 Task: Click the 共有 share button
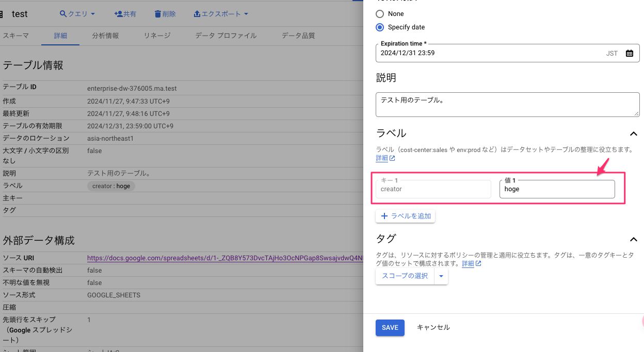[125, 14]
